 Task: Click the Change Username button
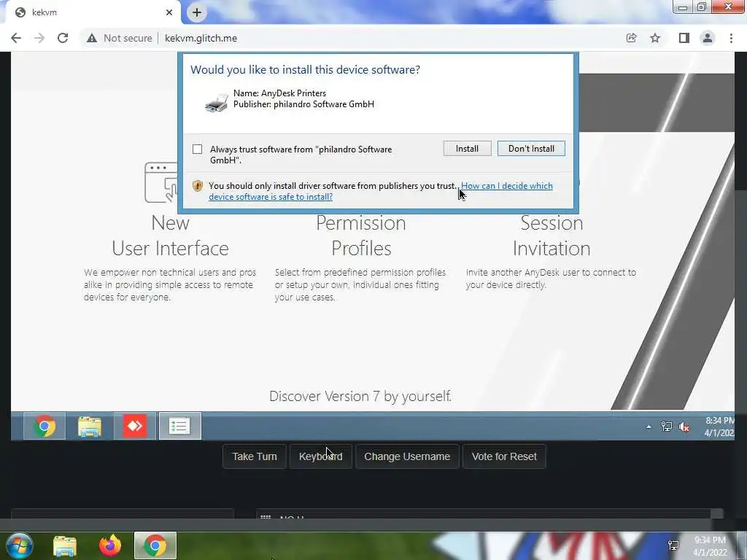(x=407, y=456)
